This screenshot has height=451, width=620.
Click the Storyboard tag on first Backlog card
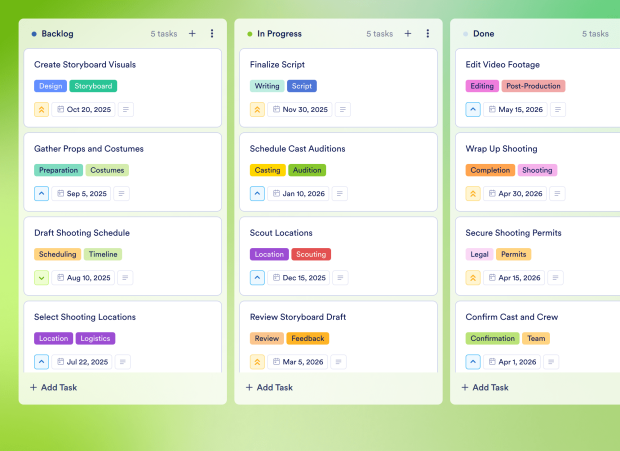[93, 86]
